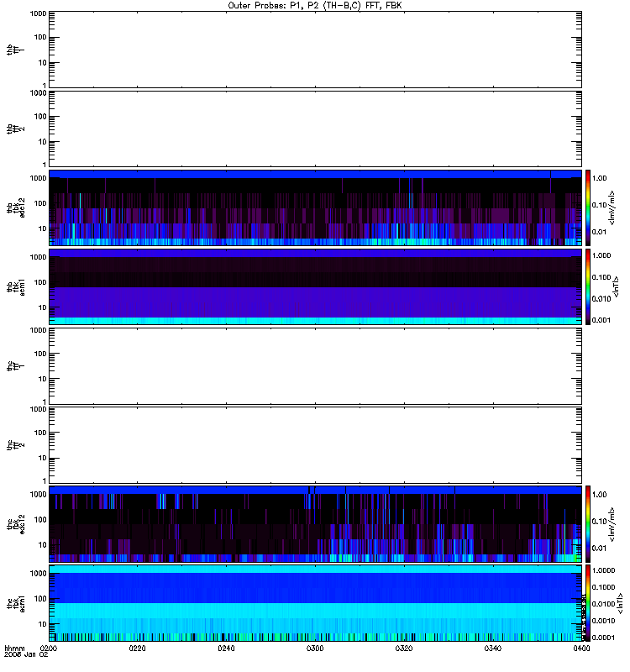Click the 10 y-axis label of thc fbk scm1 panel

(x=43, y=624)
